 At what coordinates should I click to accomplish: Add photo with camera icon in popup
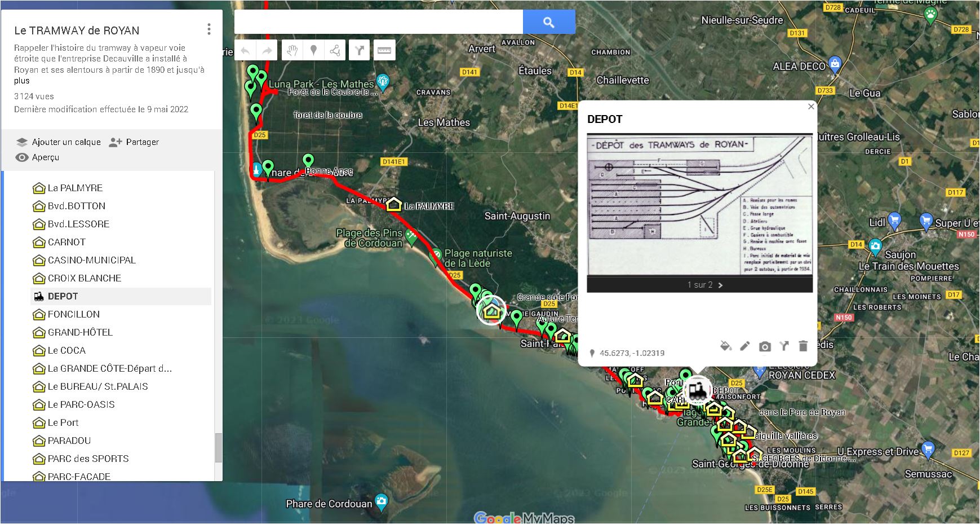765,346
